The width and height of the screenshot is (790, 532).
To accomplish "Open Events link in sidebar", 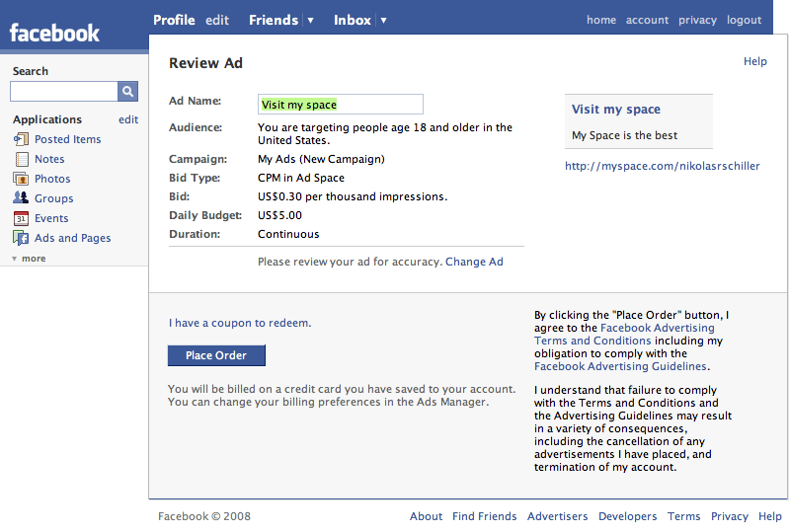I will (51, 218).
